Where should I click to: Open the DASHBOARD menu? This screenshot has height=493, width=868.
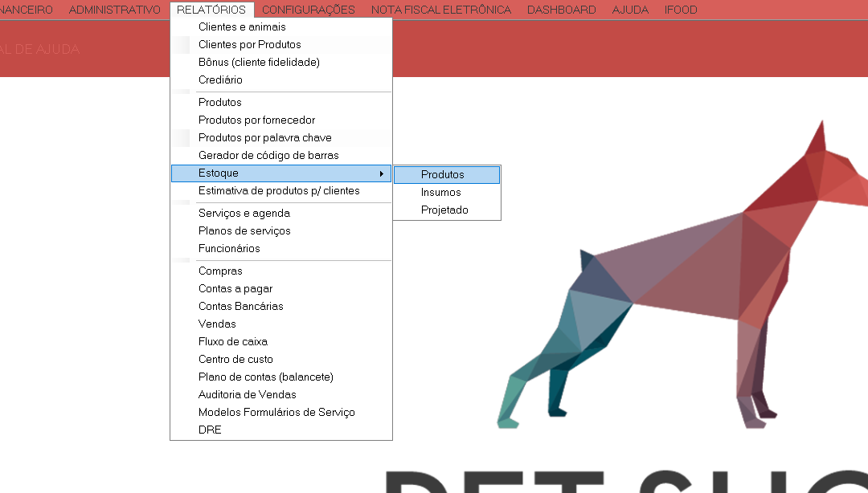(x=561, y=10)
